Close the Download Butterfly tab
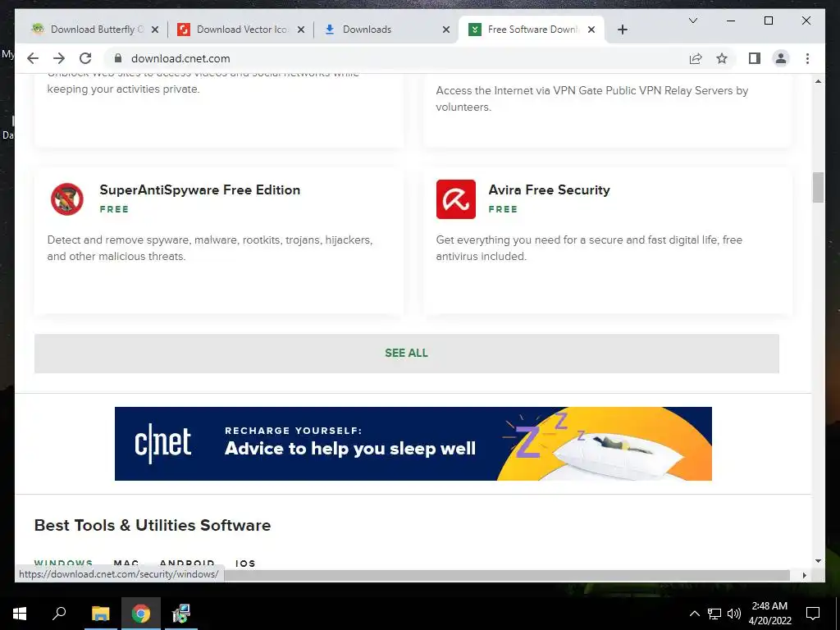This screenshot has width=840, height=630. click(x=155, y=30)
